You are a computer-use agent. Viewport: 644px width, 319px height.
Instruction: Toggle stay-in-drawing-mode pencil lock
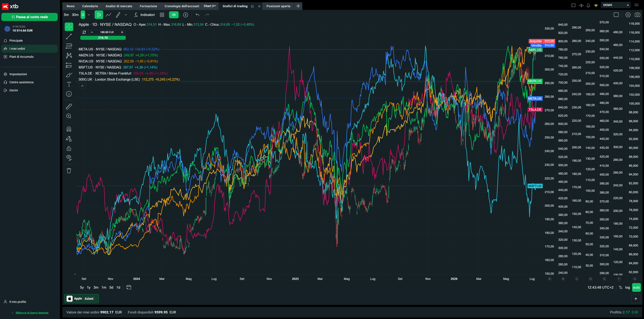(69, 139)
